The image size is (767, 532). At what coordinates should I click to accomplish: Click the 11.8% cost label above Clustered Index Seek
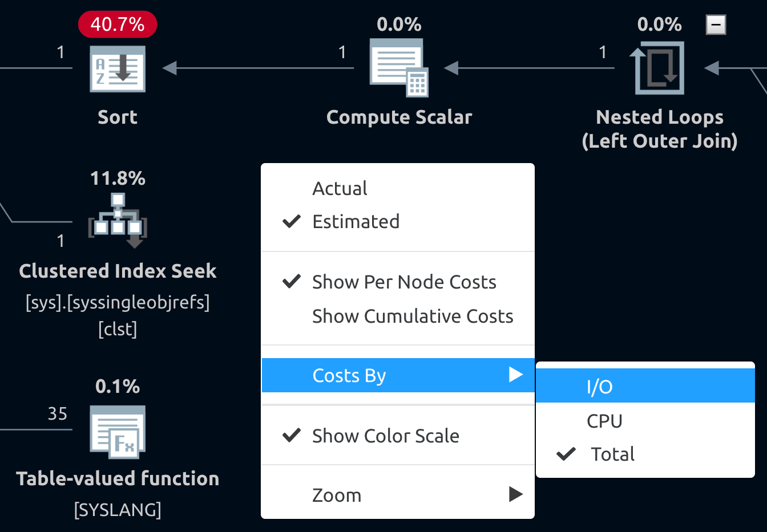pos(118,178)
